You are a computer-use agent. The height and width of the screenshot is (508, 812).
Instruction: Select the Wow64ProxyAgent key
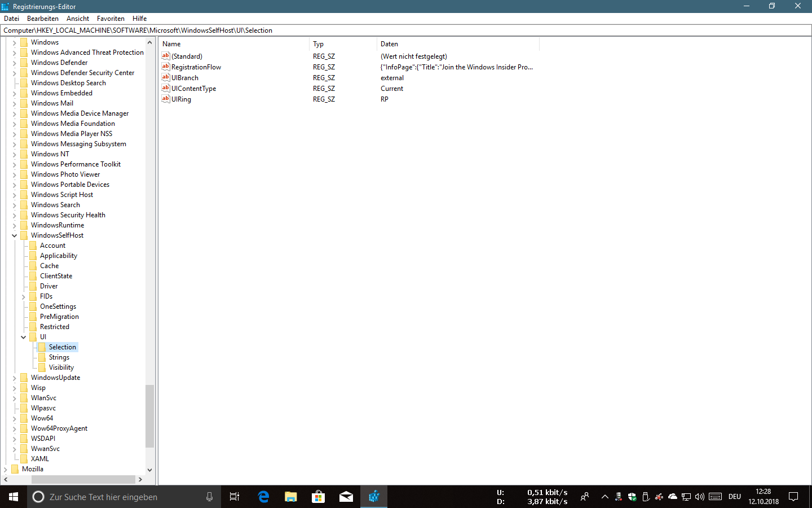[x=59, y=428]
